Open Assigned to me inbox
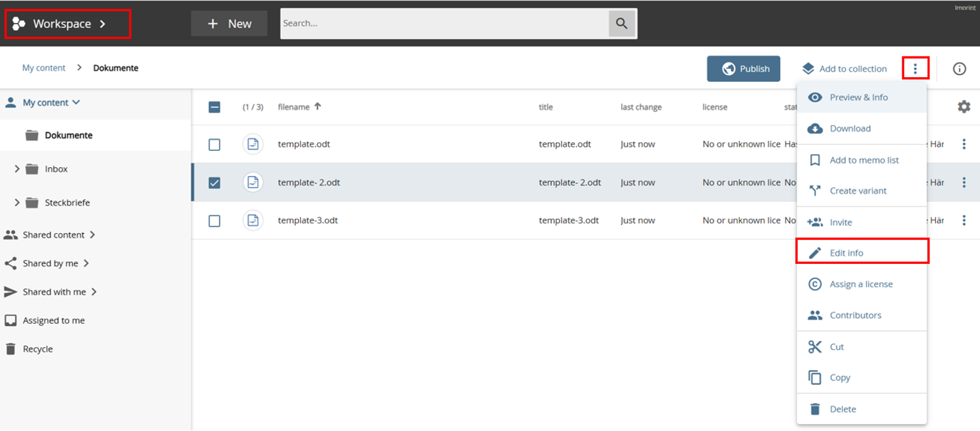Screen dimensions: 980x431 53,321
